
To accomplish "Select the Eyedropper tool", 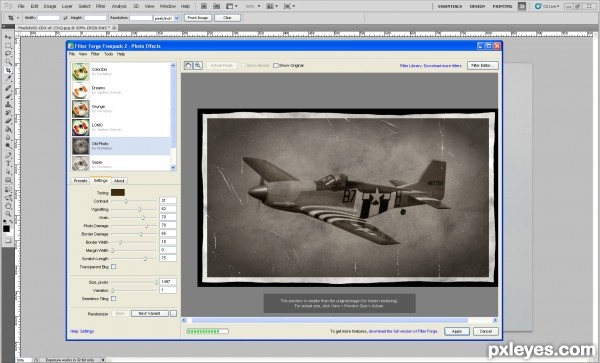I will pyautogui.click(x=8, y=79).
